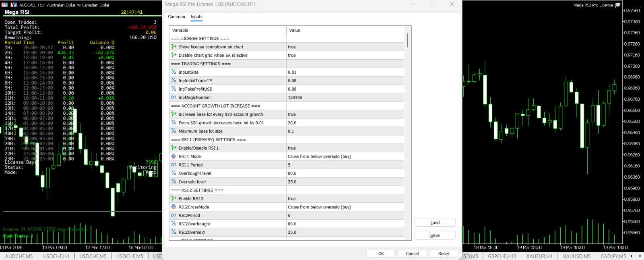Click the icon beside Show license countdown on chart
This screenshot has height=260, width=644.
(x=173, y=47)
